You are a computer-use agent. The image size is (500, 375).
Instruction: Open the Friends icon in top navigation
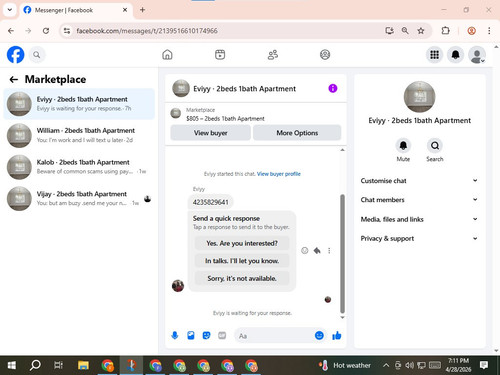coord(273,55)
